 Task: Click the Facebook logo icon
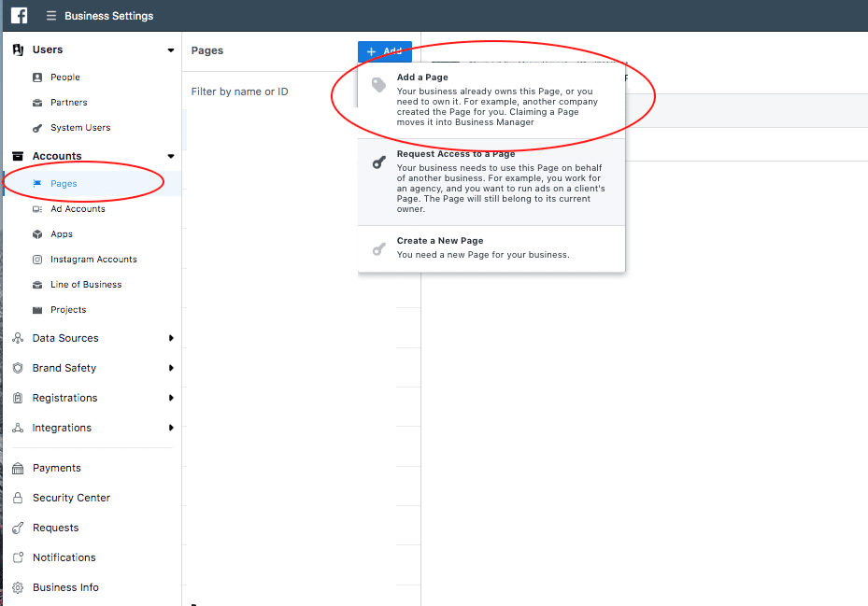pos(19,15)
